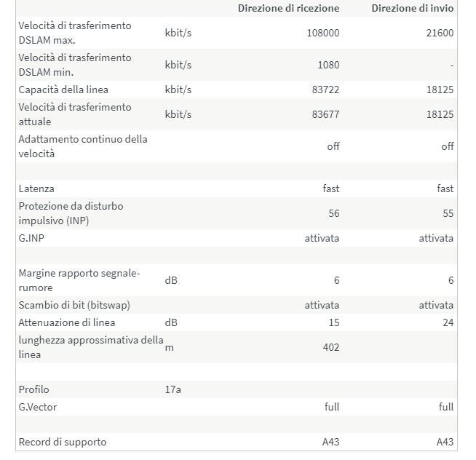The image size is (476, 460).
Task: Select line attenuation send value 24
Action: [x=448, y=322]
